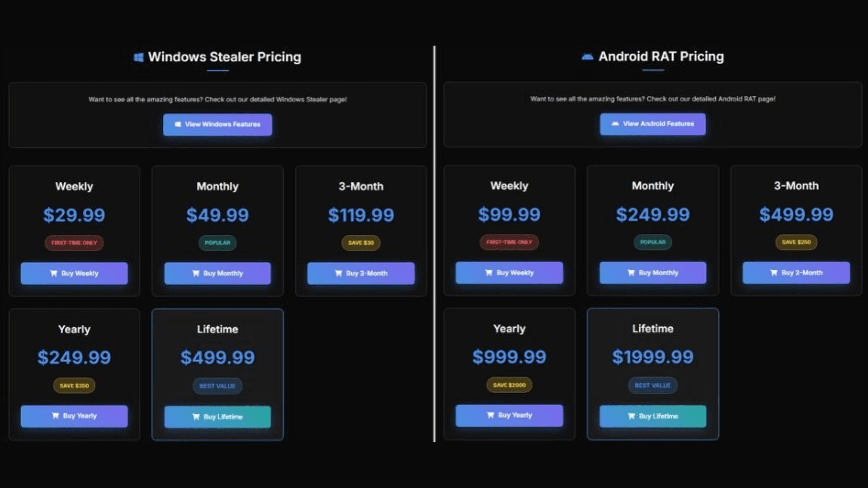Screen dimensions: 868x488
Task: Click cart icon on Windows Buy Lifetime button
Action: point(196,417)
